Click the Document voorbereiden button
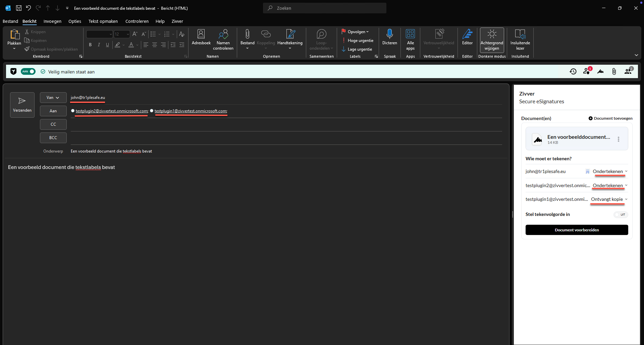This screenshot has height=345, width=644. [x=577, y=230]
